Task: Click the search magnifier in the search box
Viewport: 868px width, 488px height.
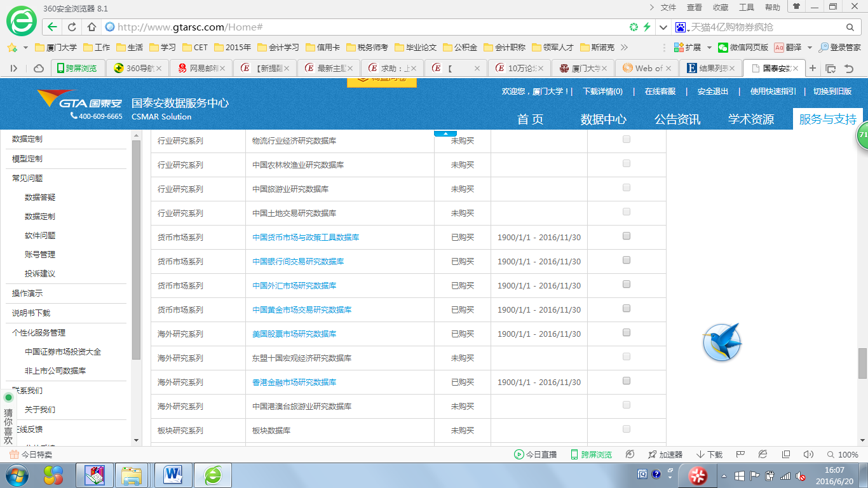Action: (850, 27)
